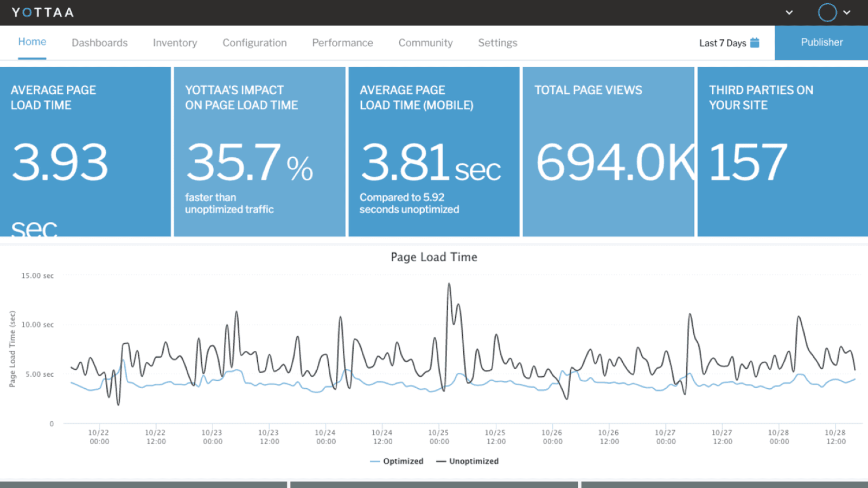Navigate to the Community link
This screenshot has width=868, height=488.
[425, 42]
